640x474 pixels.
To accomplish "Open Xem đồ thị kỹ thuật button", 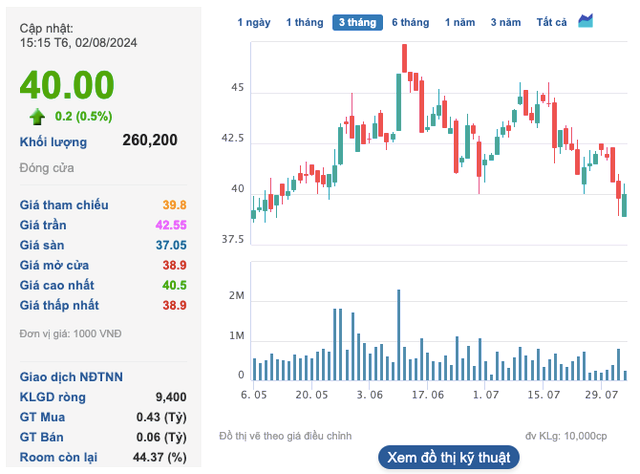I will [449, 457].
